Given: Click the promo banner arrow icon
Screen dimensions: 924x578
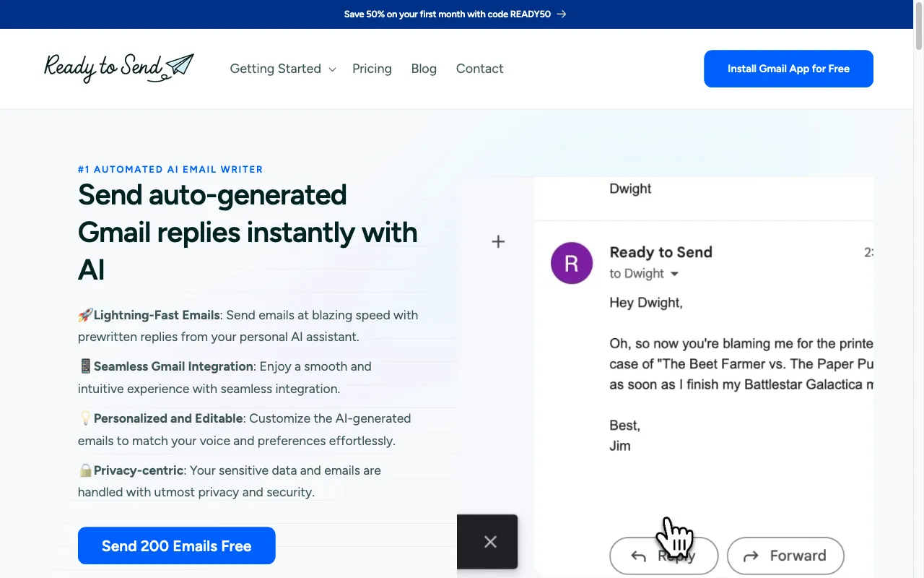Looking at the screenshot, I should pos(562,14).
